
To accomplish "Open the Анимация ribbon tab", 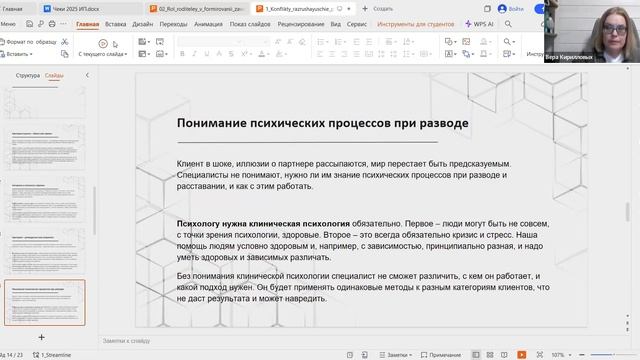I will point(208,24).
